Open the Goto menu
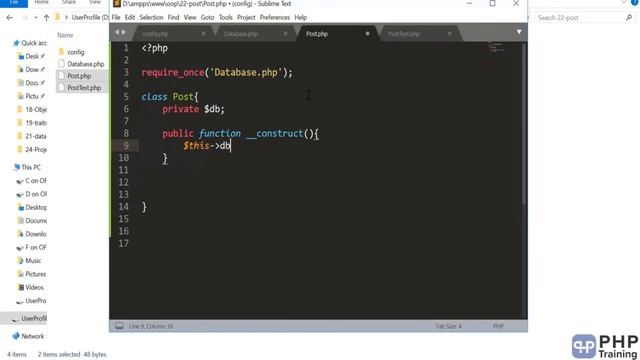This screenshot has height=360, width=640. (x=207, y=18)
